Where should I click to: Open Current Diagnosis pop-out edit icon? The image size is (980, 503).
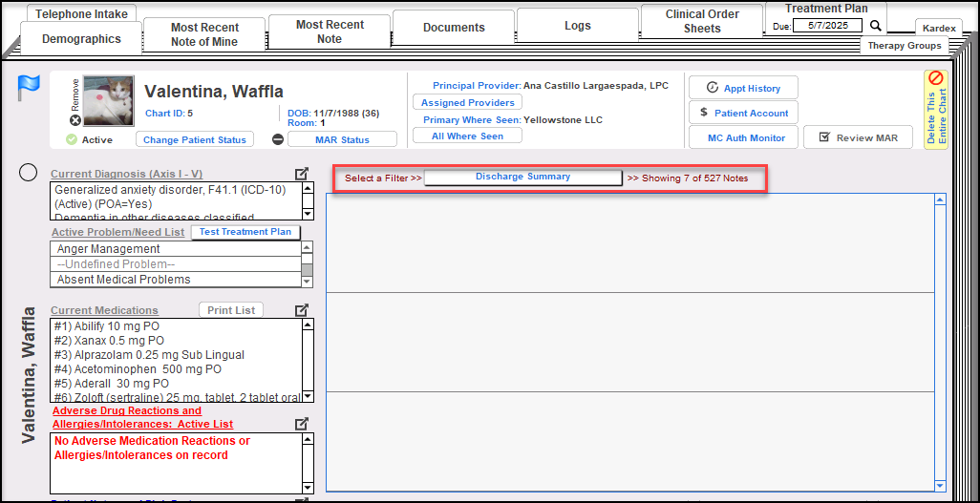point(302,174)
